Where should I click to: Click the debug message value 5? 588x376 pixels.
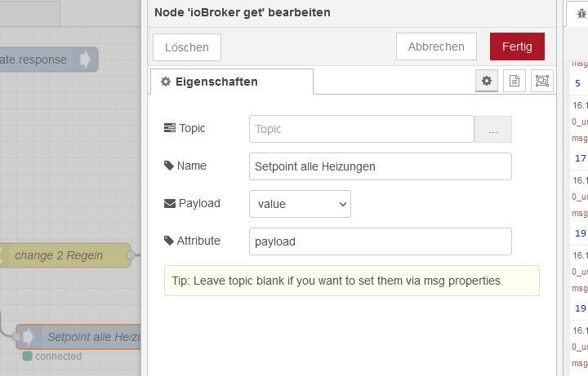pos(578,83)
